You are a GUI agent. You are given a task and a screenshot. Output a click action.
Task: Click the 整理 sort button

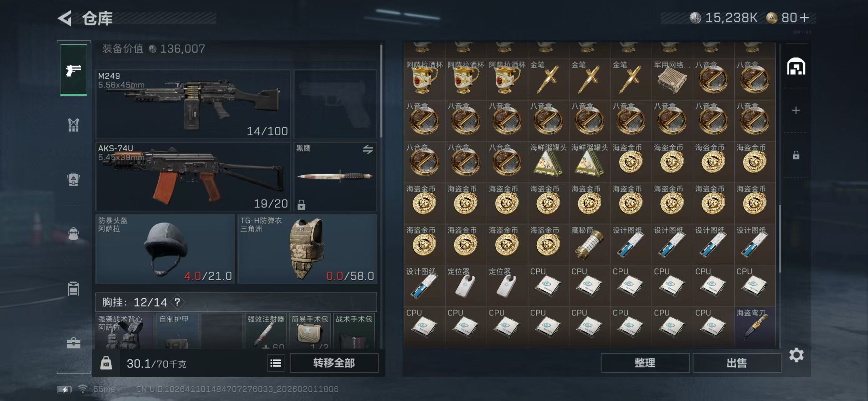click(645, 363)
